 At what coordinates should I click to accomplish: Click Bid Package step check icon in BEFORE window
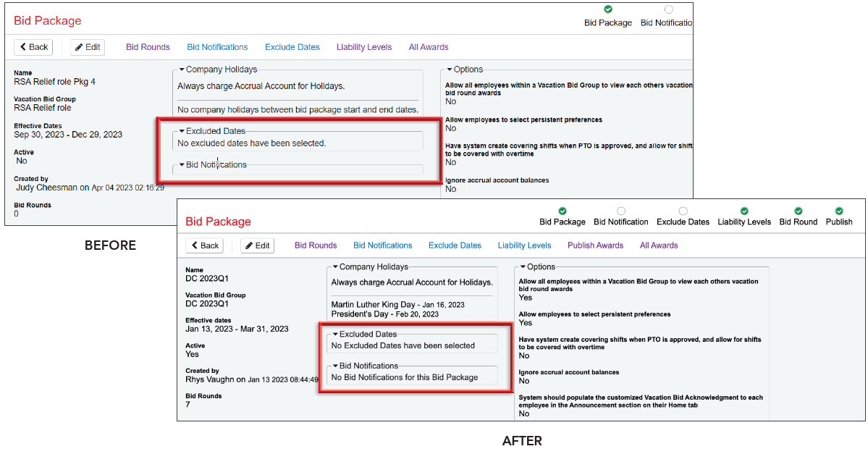(608, 9)
